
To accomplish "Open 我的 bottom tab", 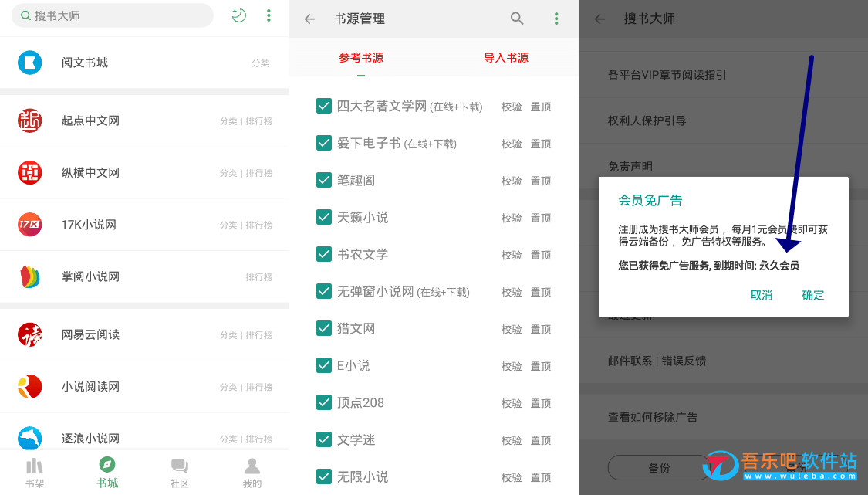I will (x=252, y=473).
